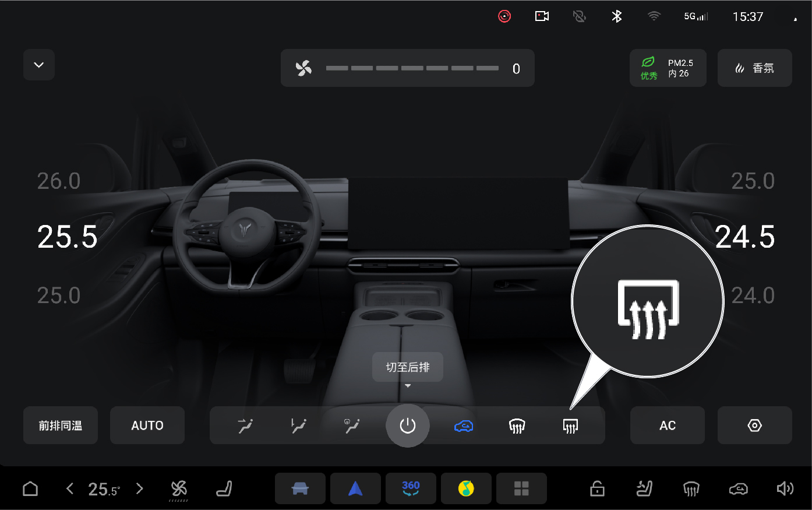Screen dimensions: 812x510
Task: Select driver temperature 26.0
Action: coord(59,181)
